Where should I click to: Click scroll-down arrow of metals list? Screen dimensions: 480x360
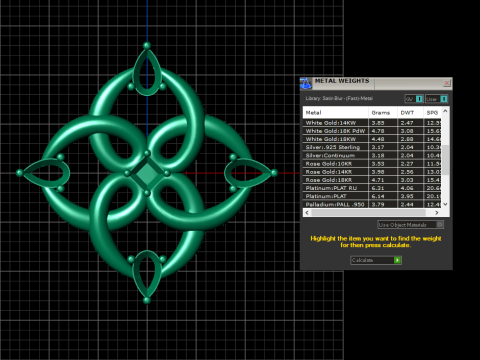[445, 204]
